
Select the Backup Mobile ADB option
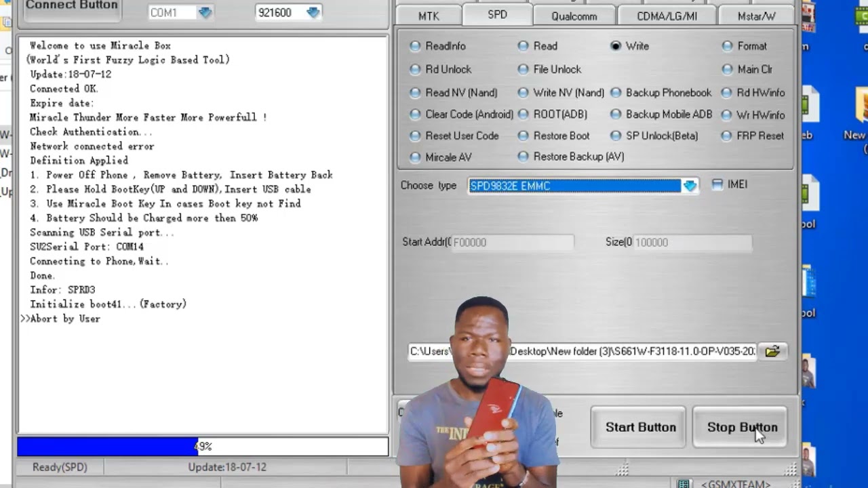point(661,115)
